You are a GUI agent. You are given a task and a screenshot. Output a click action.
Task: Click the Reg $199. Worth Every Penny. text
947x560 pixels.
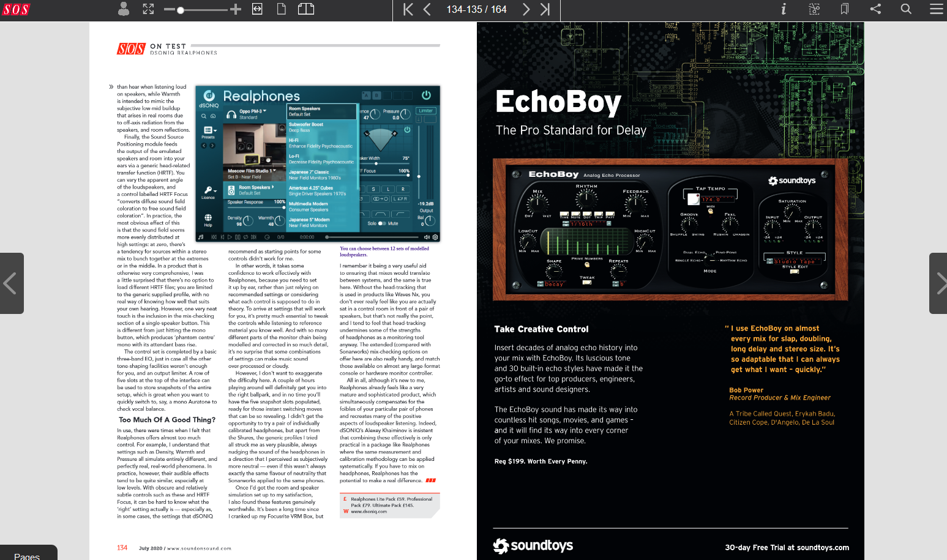pos(541,461)
